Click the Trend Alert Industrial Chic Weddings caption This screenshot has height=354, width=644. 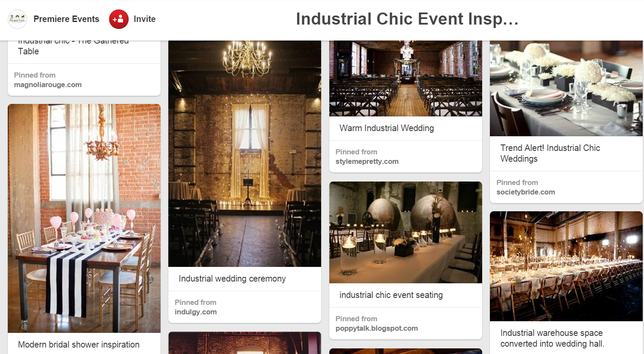pos(550,153)
